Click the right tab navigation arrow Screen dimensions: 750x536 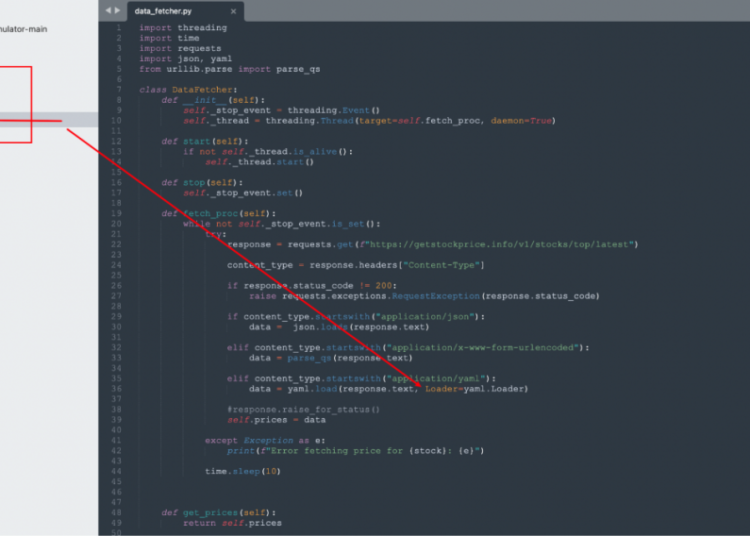[116, 9]
